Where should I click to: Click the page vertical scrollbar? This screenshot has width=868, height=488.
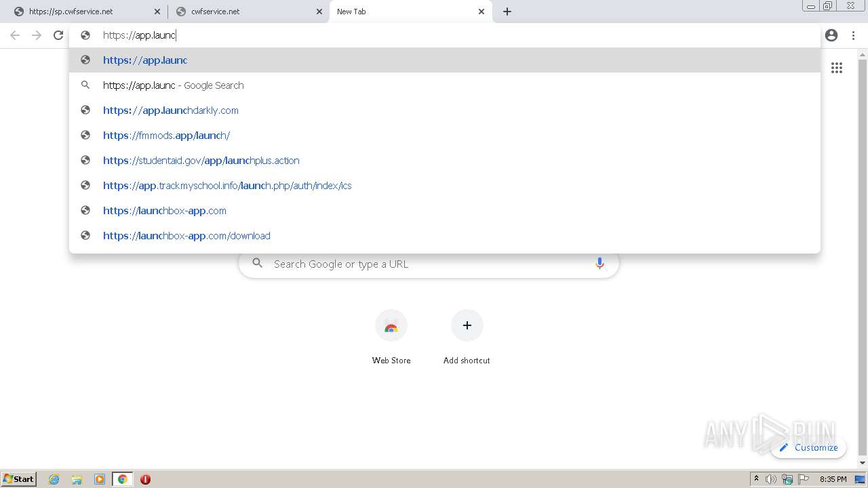[863, 258]
